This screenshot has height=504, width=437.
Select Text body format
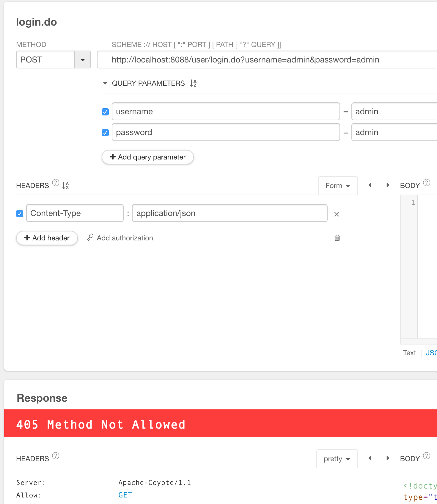[409, 353]
